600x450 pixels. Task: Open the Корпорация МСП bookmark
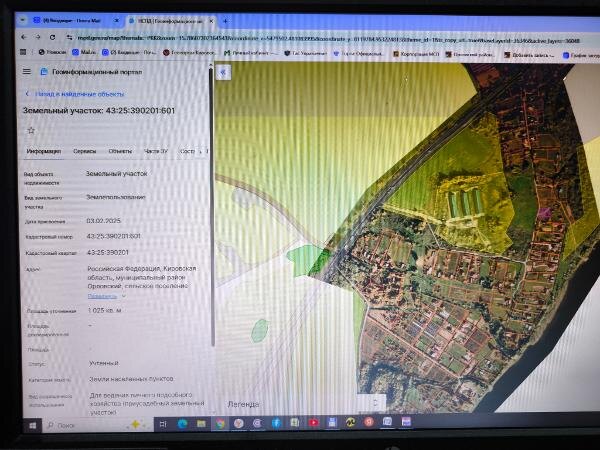coord(416,54)
